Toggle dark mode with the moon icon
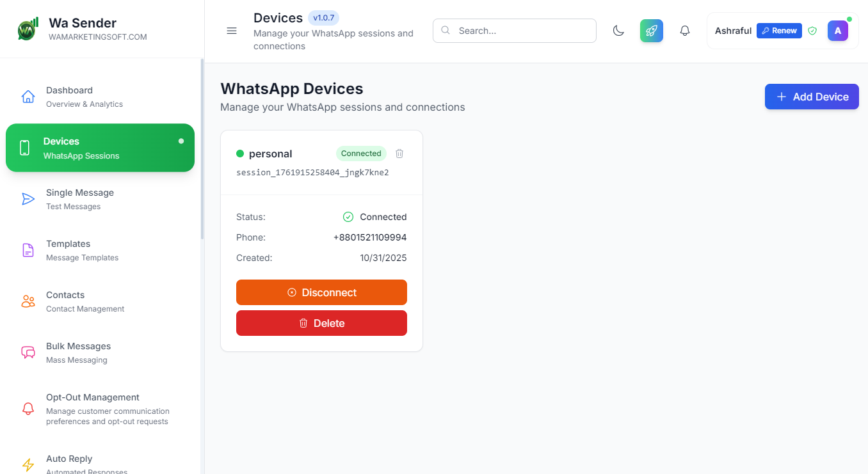The image size is (868, 474). coord(618,30)
